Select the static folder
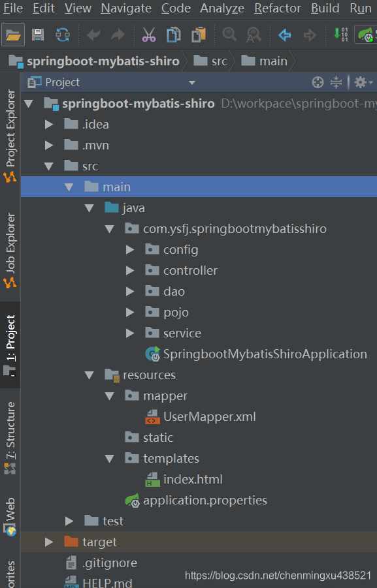This screenshot has width=377, height=588. coord(149,438)
